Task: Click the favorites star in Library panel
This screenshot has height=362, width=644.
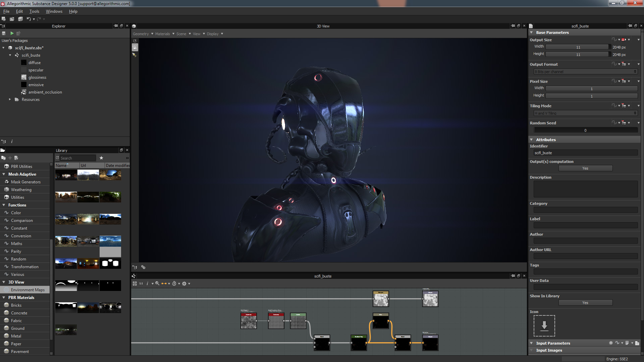Action: click(x=101, y=158)
